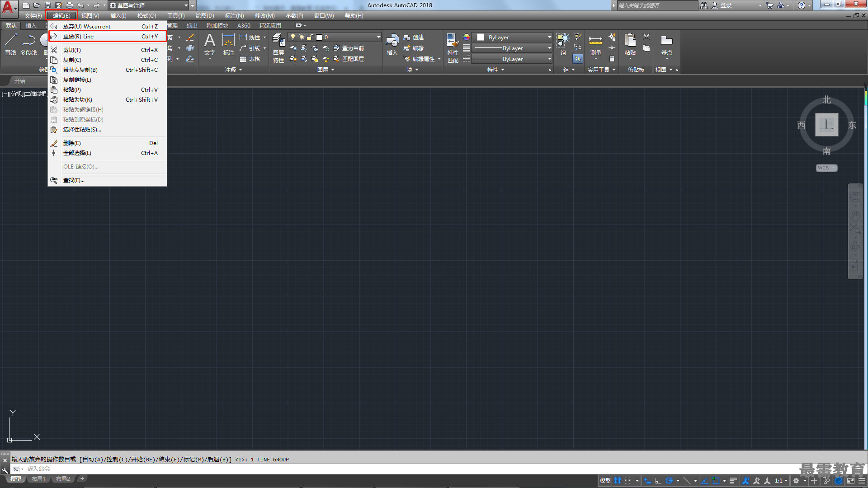Image resolution: width=868 pixels, height=488 pixels.
Task: Click Match Properties (特性匹配) icon
Action: pos(453,48)
